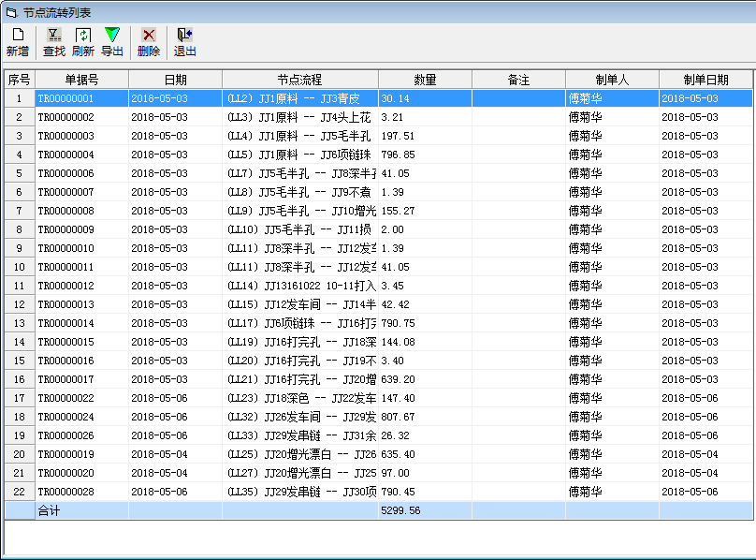Click document number TR00000022
This screenshot has height=560, width=756.
pos(82,398)
